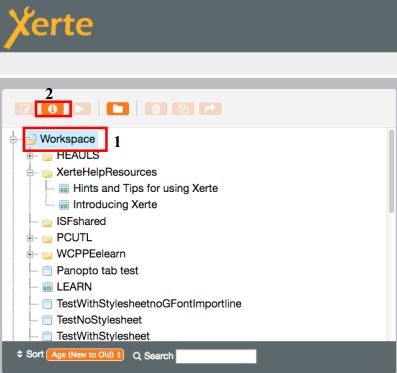Select the TestNoStylesheet project
397x373 pixels.
click(x=99, y=320)
